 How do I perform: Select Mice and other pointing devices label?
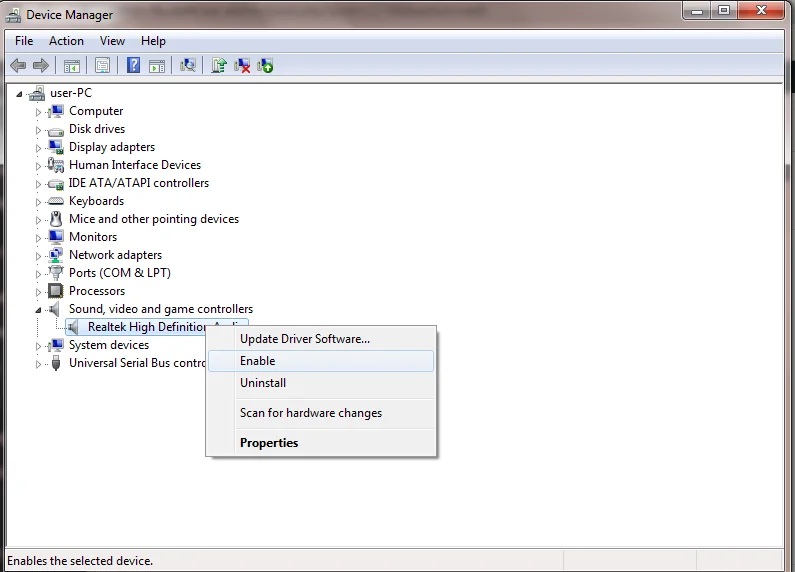[154, 219]
